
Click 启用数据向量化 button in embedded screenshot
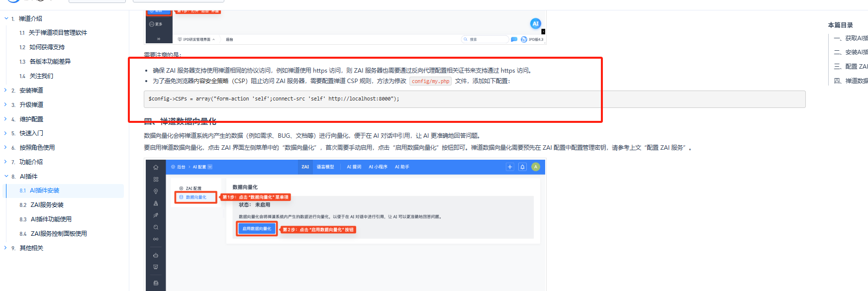pyautogui.click(x=257, y=229)
